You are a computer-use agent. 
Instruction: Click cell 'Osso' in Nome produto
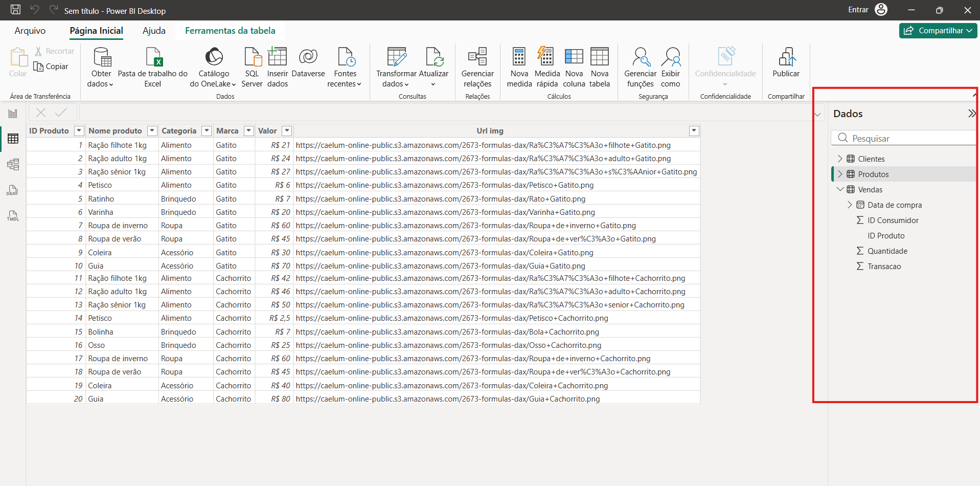pos(122,345)
